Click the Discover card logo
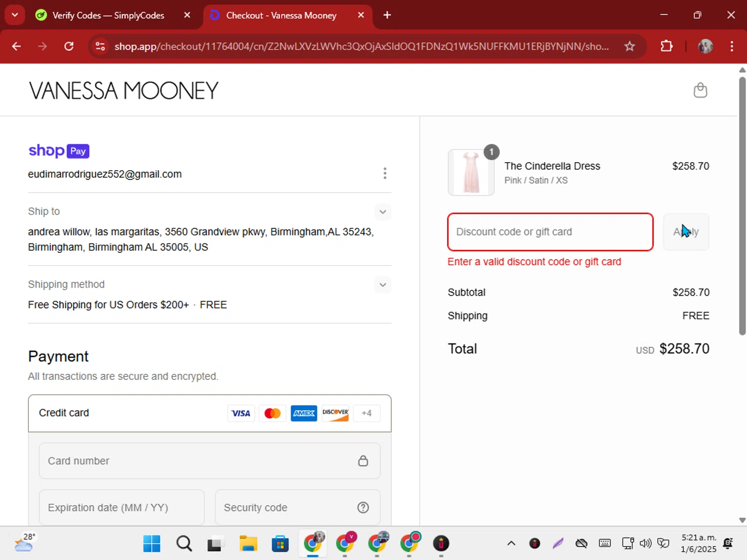Viewport: 747px width, 560px height. point(335,413)
